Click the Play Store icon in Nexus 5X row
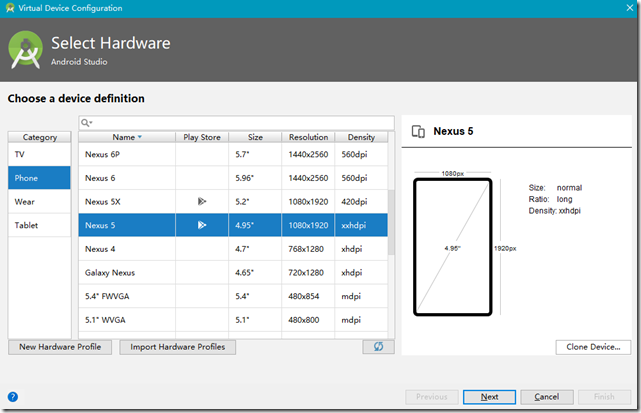Image resolution: width=641 pixels, height=413 pixels. point(202,201)
